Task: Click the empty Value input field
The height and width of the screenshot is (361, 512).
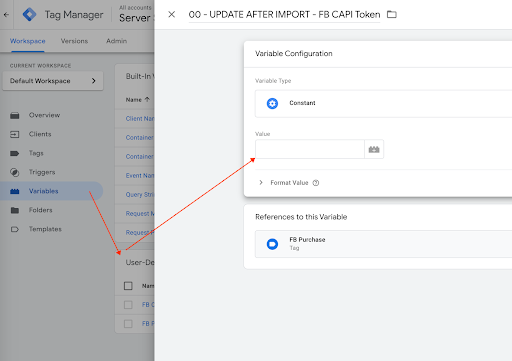Action: tap(310, 149)
